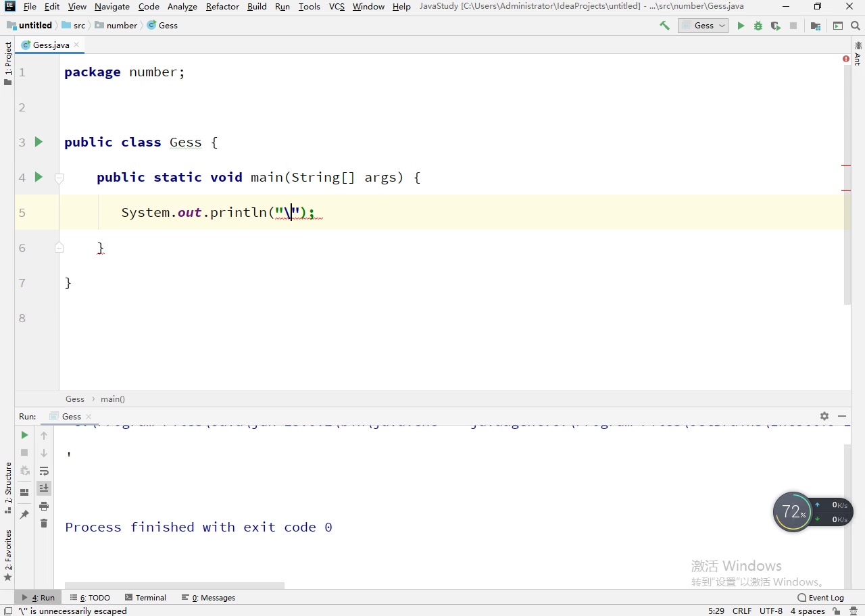
Task: Restore layout icon in the Run panel
Action: click(x=24, y=492)
